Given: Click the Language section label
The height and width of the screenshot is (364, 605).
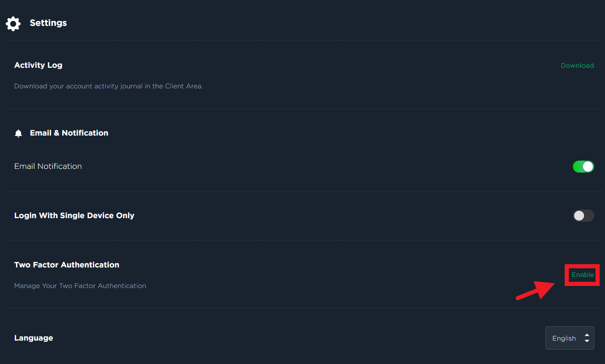Looking at the screenshot, I should 34,338.
